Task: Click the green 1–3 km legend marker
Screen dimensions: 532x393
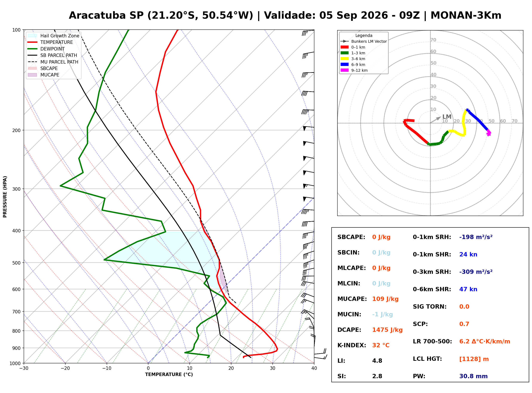Action: pyautogui.click(x=344, y=53)
